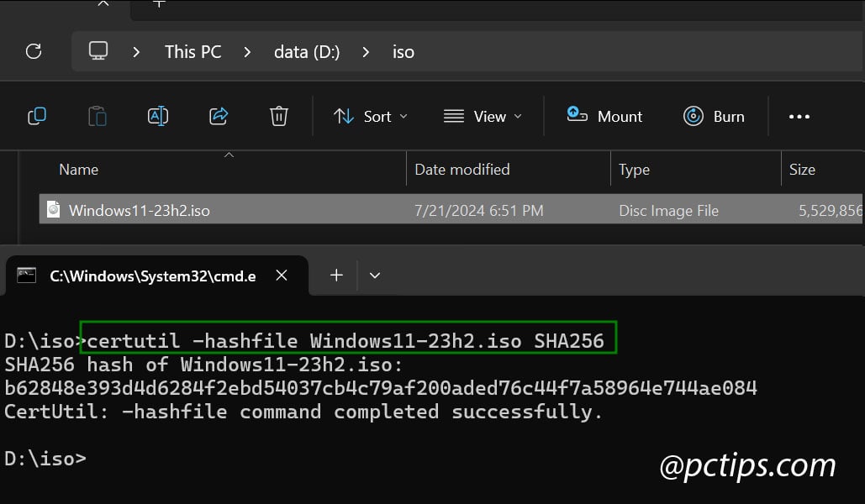This screenshot has width=865, height=504.
Task: Open the View dropdown
Action: [483, 116]
